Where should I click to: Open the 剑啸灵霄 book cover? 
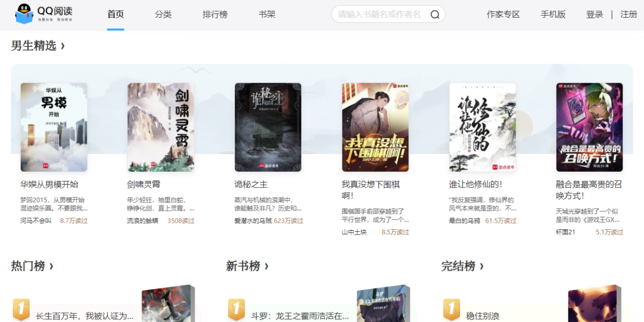[160, 127]
